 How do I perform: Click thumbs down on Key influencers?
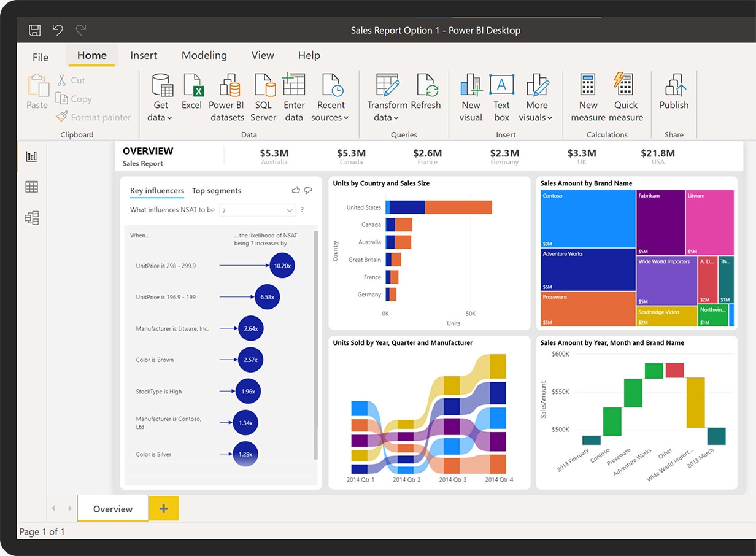[x=308, y=190]
